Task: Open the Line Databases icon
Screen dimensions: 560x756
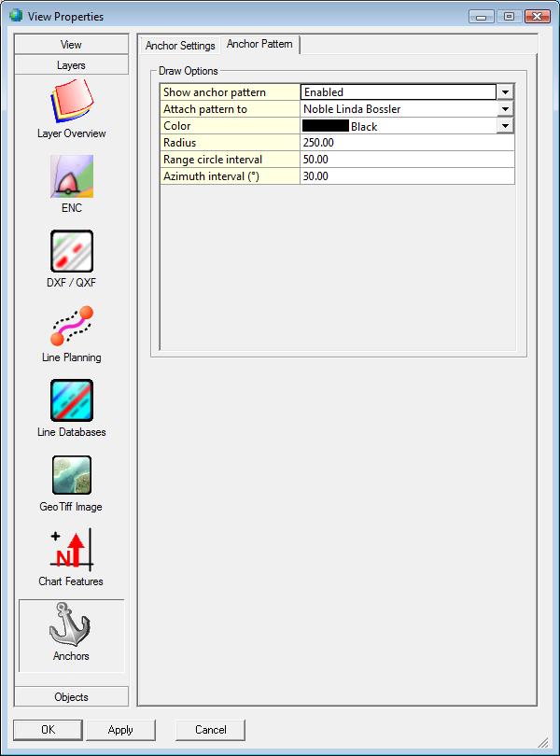Action: 71,400
